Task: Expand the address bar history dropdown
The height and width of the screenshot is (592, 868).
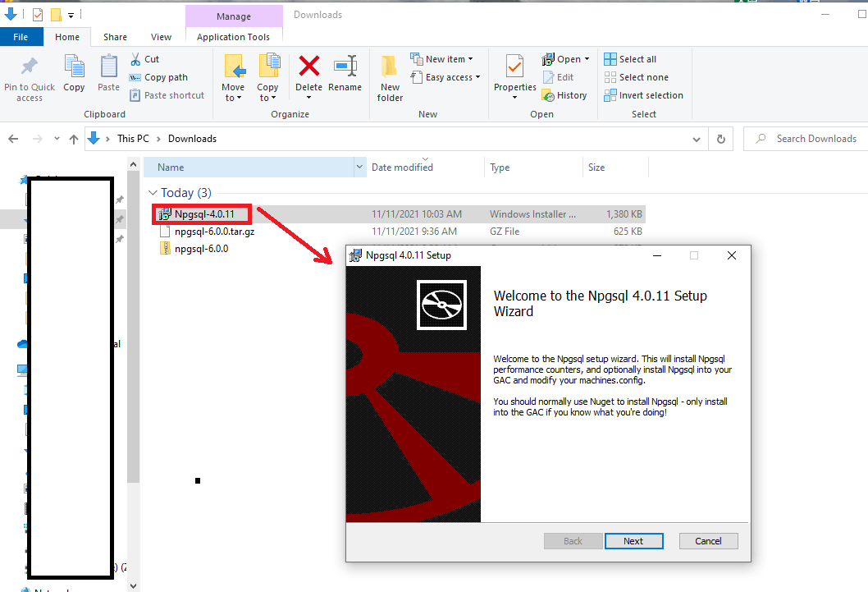Action: [x=697, y=139]
